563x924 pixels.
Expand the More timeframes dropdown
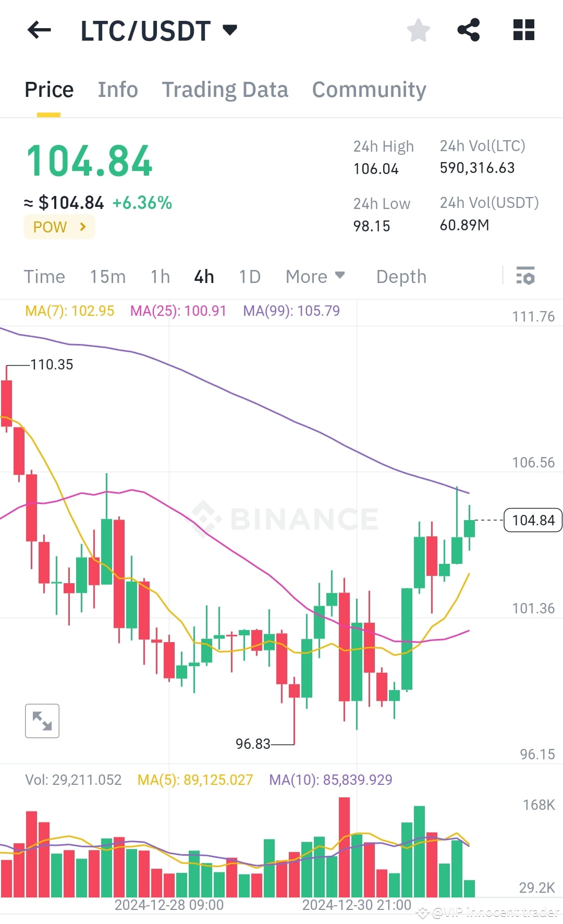click(x=315, y=276)
